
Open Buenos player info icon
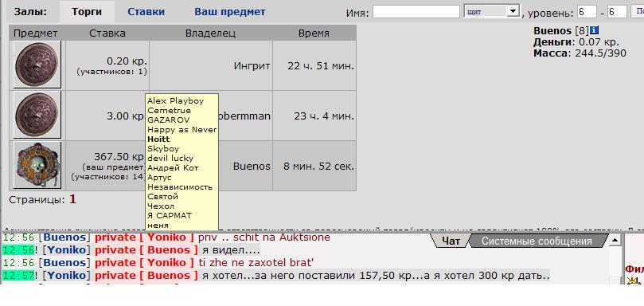[x=595, y=30]
